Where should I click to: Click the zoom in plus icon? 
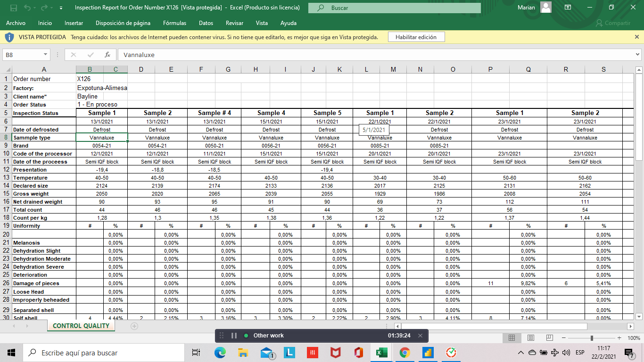(x=619, y=338)
